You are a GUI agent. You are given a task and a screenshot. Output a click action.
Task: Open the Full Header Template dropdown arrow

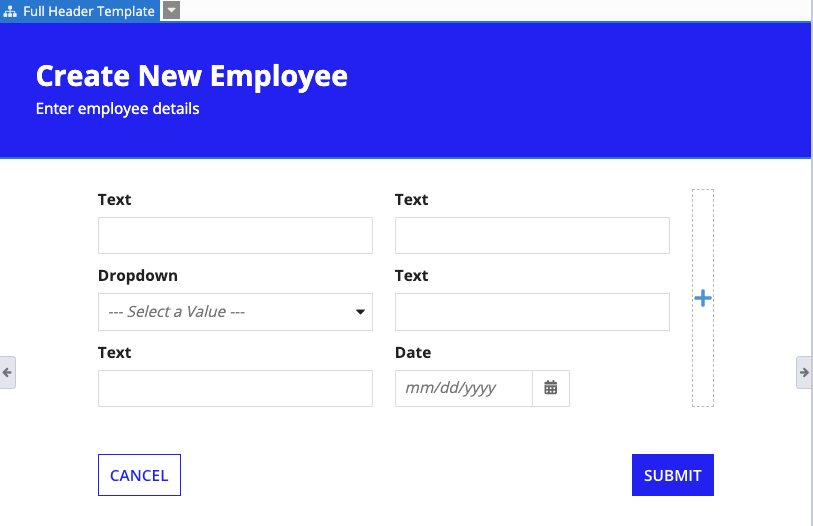point(172,10)
